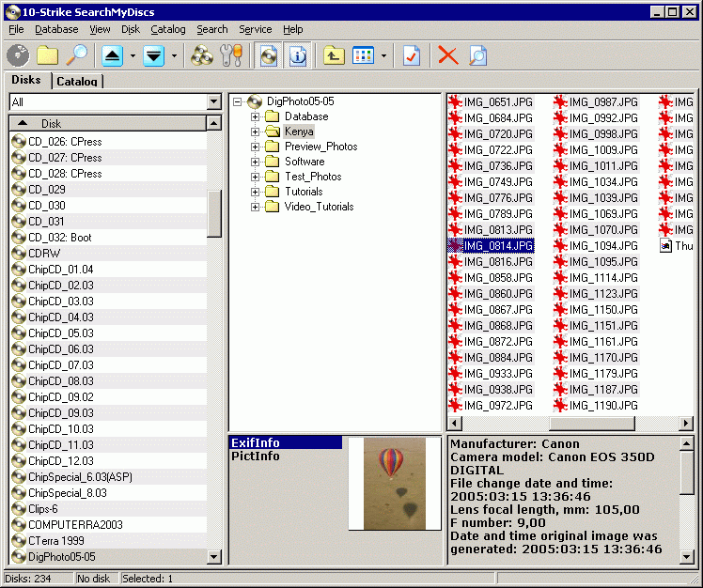Open the Help menu
703x588 pixels.
pyautogui.click(x=293, y=29)
